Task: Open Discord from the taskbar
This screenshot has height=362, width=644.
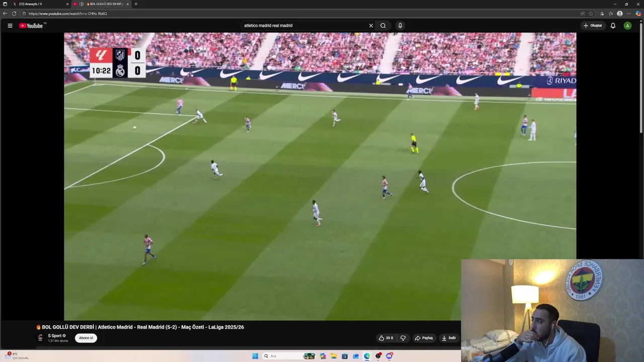Action: (x=389, y=356)
